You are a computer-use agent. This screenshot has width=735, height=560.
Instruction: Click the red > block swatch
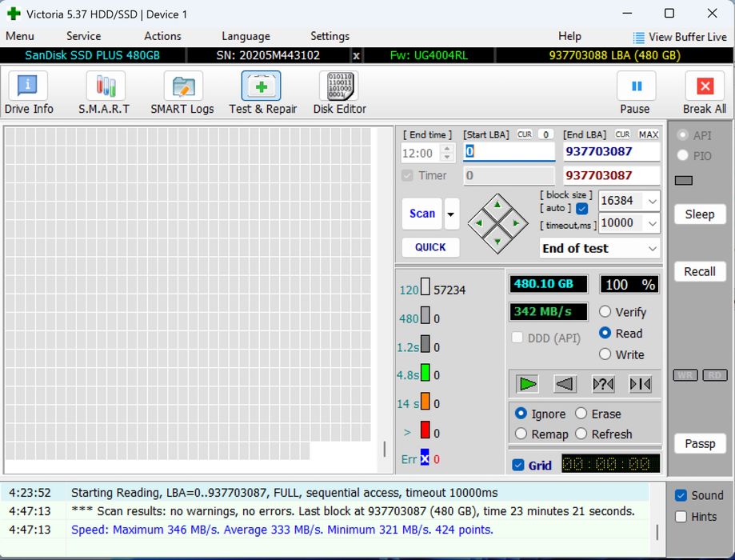[425, 430]
